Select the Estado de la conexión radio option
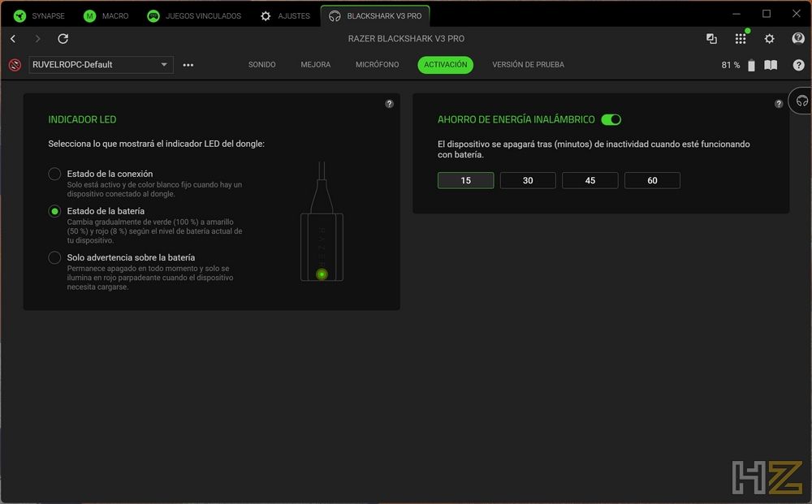812x504 pixels. pos(54,174)
